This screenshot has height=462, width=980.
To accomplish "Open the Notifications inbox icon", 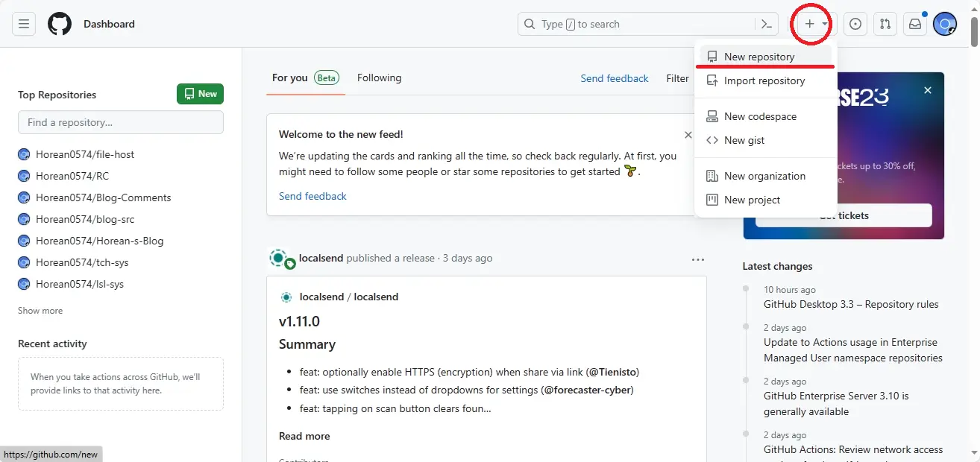I will [x=915, y=24].
